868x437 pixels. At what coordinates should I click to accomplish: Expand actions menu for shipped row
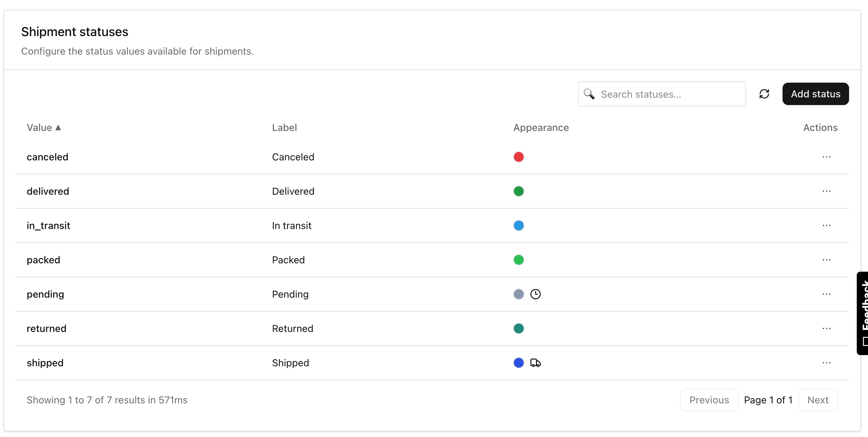pos(826,363)
